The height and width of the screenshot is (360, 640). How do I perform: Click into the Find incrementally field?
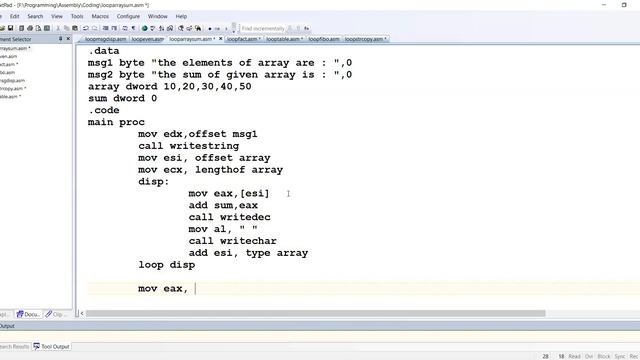[262, 28]
